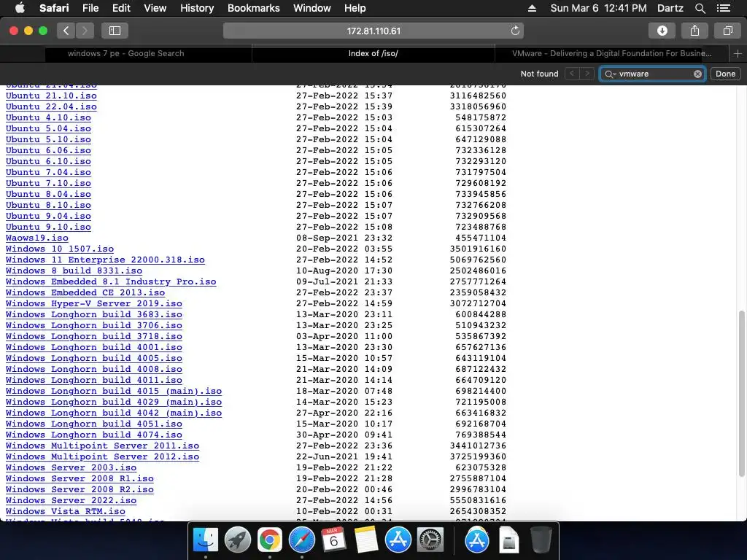Viewport: 747px width, 560px height.
Task: Click the menu bar clock Sun Mar 6
Action: click(598, 8)
